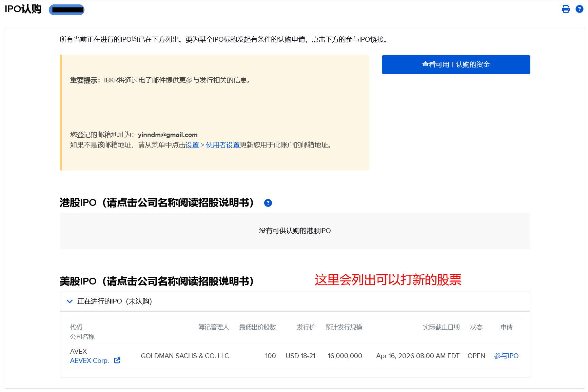
Task: Select the 预计发行规模 column header
Action: [344, 327]
